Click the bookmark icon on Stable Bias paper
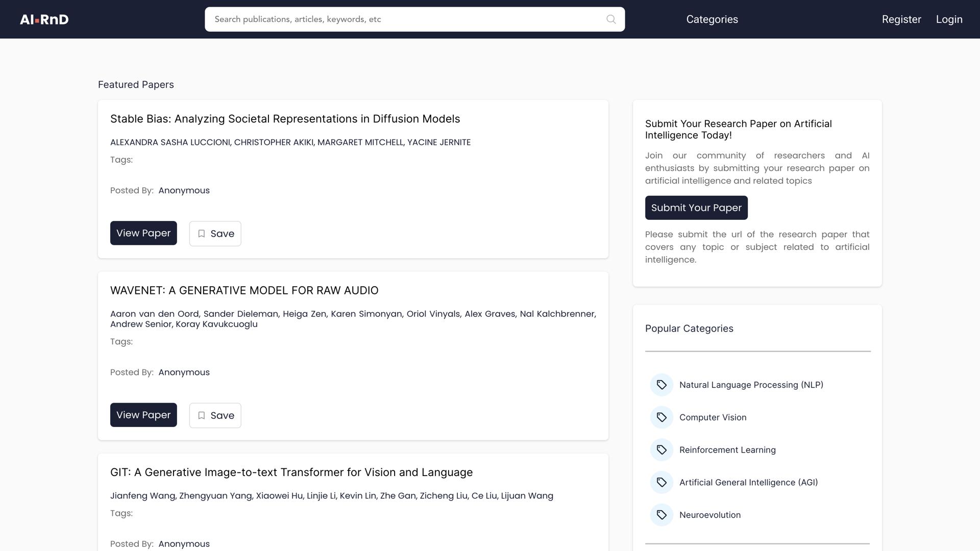 click(202, 234)
